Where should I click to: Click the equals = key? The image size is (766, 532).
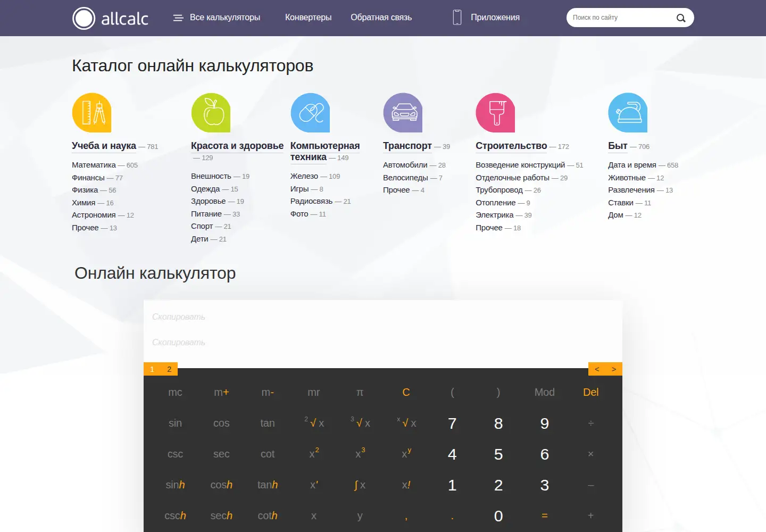[545, 516]
